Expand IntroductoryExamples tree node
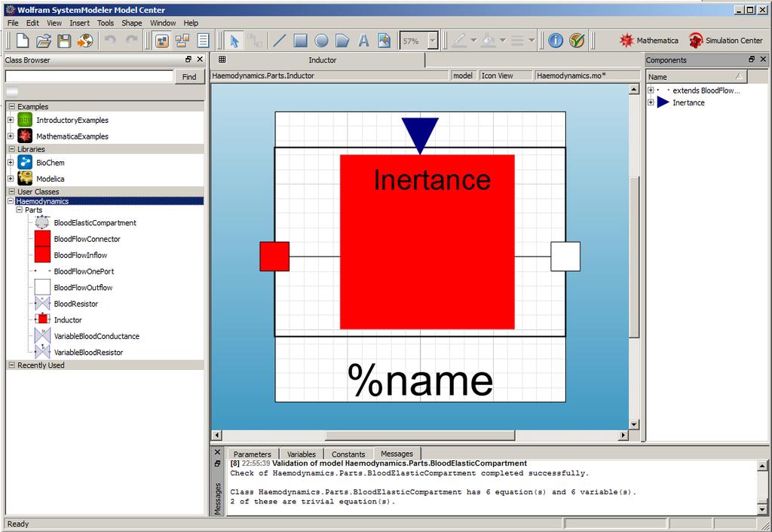 pyautogui.click(x=11, y=120)
